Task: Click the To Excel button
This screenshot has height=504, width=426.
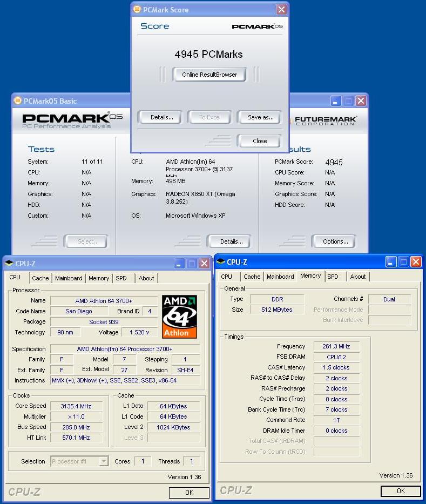Action: click(x=209, y=117)
